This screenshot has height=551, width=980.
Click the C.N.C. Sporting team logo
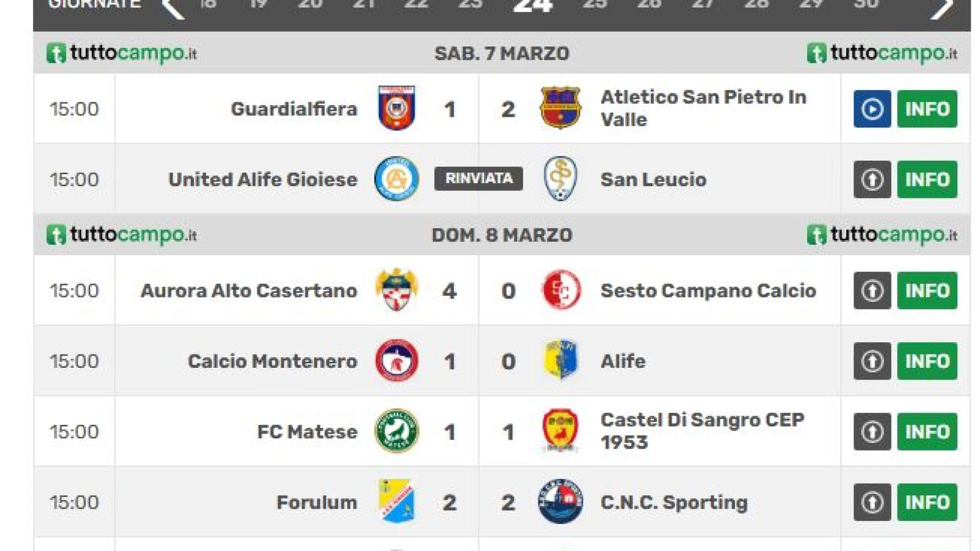pos(560,502)
